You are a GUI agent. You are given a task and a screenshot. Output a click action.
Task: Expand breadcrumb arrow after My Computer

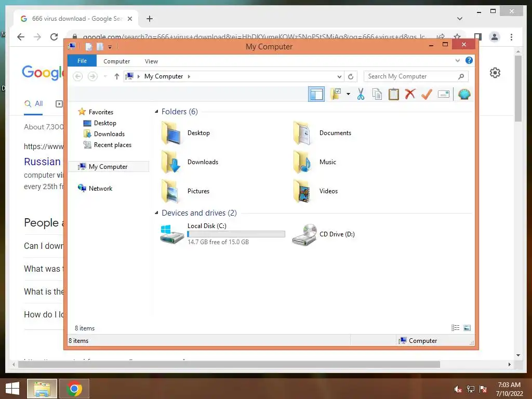pos(189,76)
